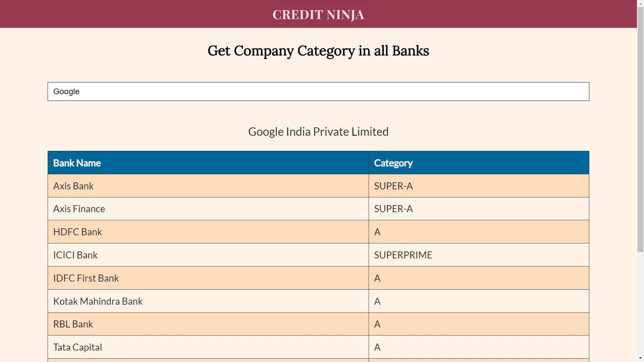Screen dimensions: 644x362
Task: Click the Kotak Mahindra Bank cell
Action: click(98, 301)
